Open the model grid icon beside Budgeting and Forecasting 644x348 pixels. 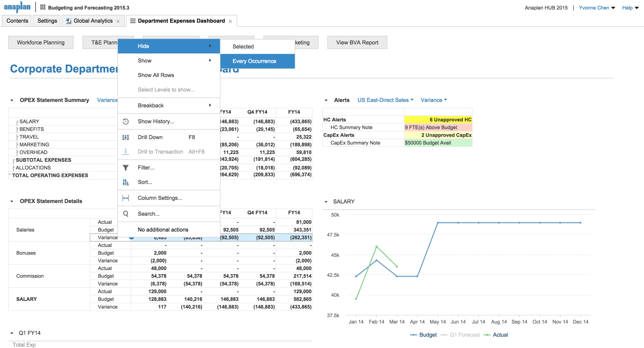click(43, 7)
